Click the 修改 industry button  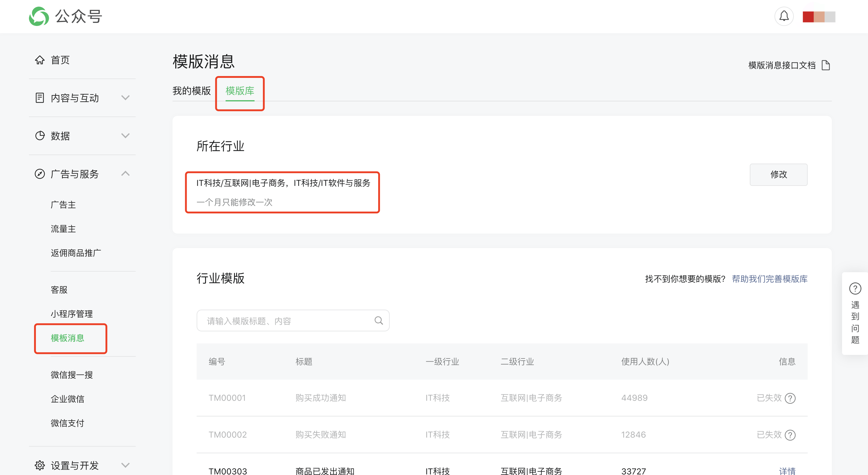[778, 174]
